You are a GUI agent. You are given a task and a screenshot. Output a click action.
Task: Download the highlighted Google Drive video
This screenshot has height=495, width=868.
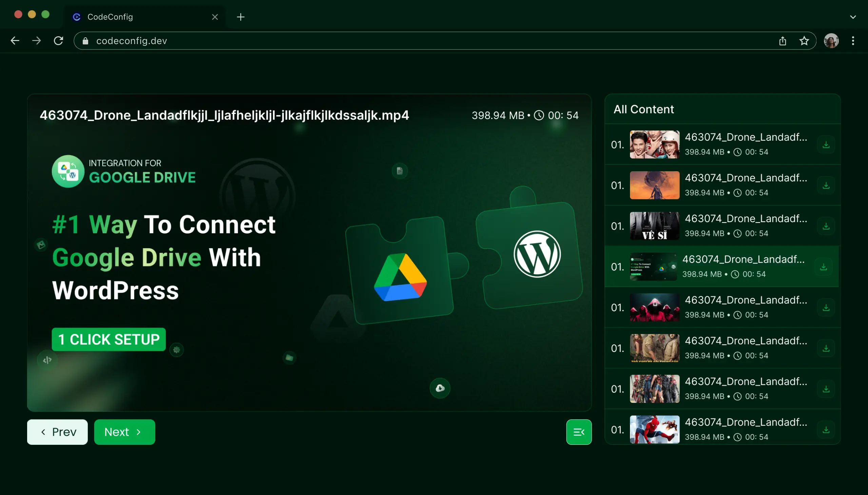coord(824,266)
